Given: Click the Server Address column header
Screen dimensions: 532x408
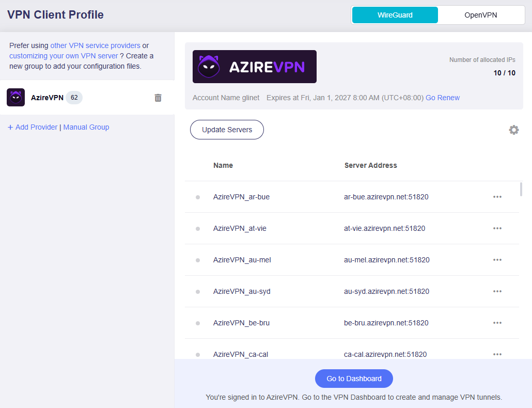Looking at the screenshot, I should point(370,165).
